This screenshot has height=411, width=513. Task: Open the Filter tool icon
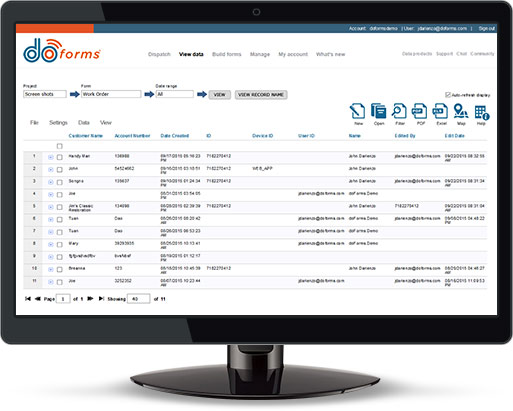pos(399,111)
